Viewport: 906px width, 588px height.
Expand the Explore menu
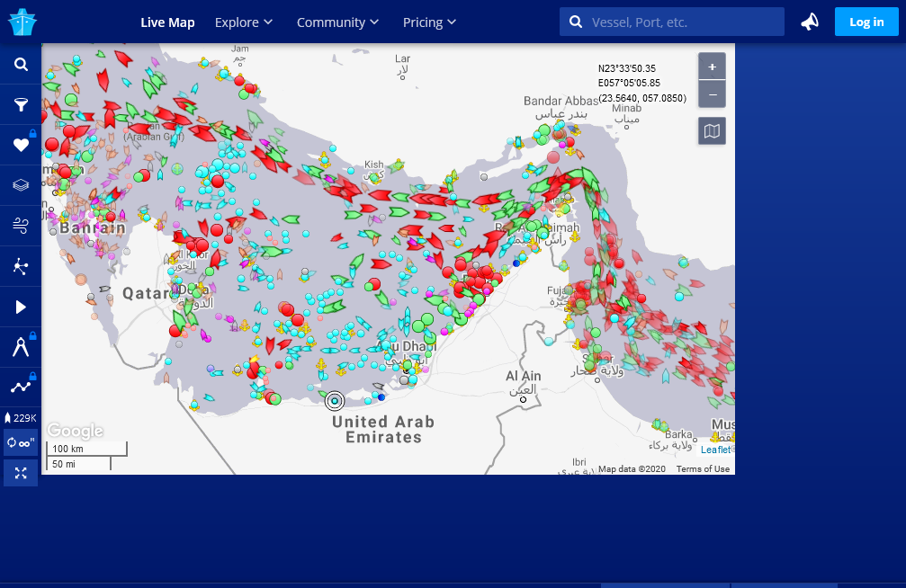243,22
